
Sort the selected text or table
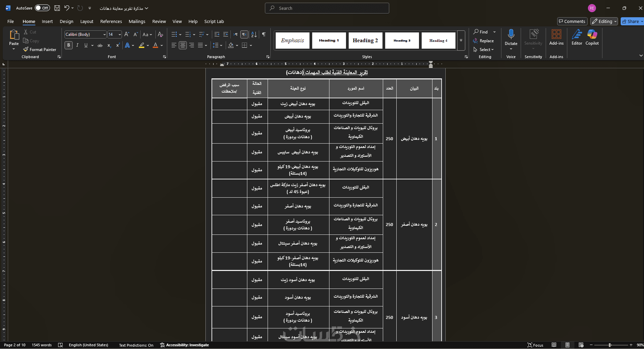(x=254, y=34)
